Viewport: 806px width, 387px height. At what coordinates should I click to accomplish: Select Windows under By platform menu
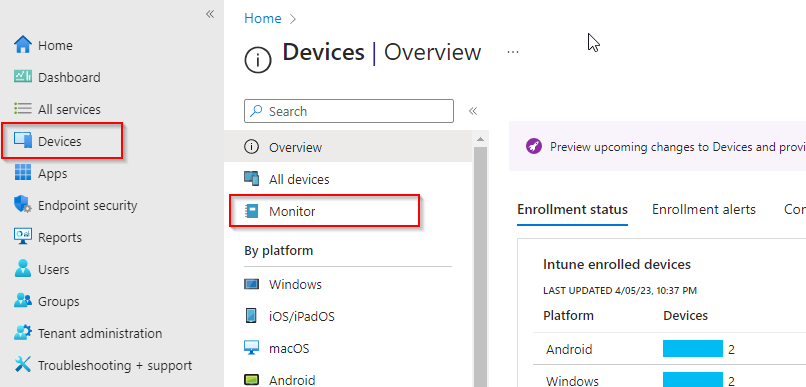pos(348,284)
